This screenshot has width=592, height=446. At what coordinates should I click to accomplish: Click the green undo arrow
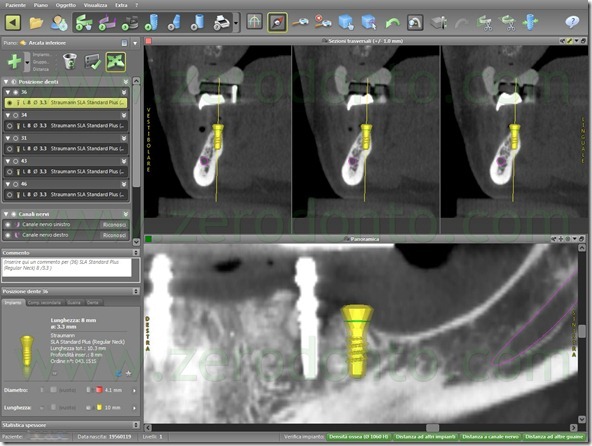392,23
